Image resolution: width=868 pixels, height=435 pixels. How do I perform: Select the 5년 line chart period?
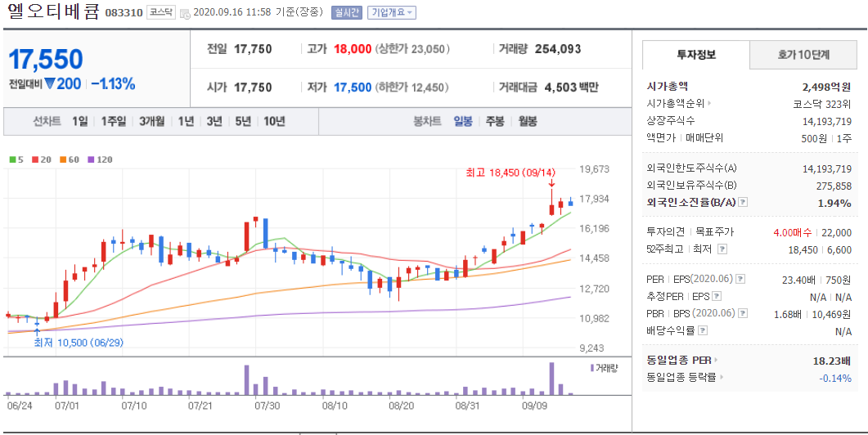coord(243,122)
